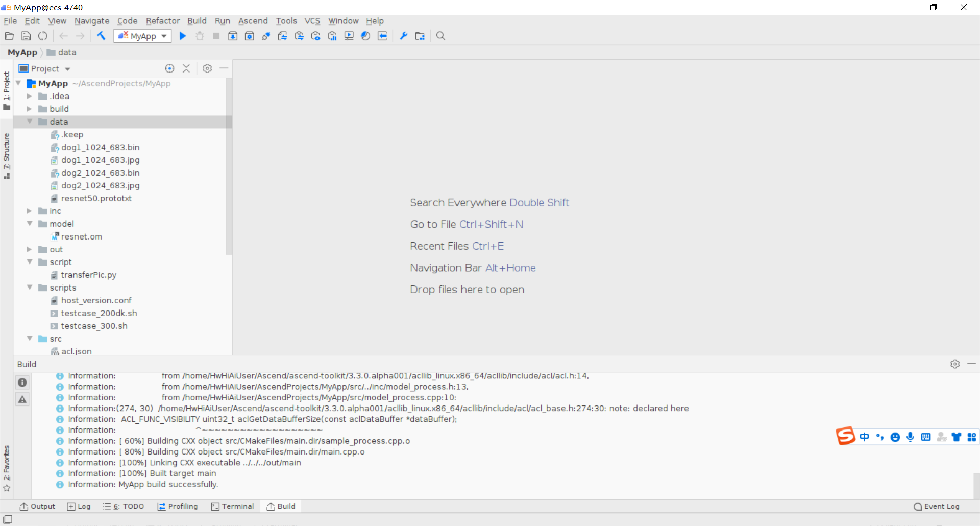Hide the Project panel with minus icon
This screenshot has height=526, width=980.
pos(224,68)
